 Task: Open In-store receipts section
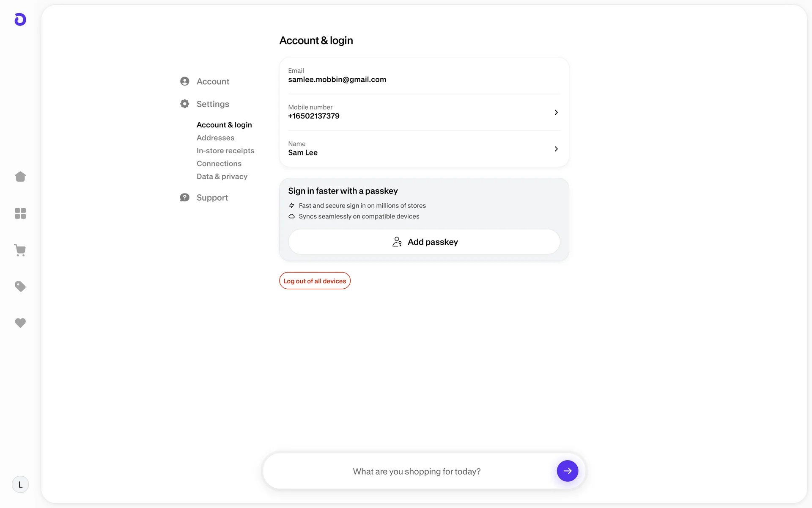(225, 151)
